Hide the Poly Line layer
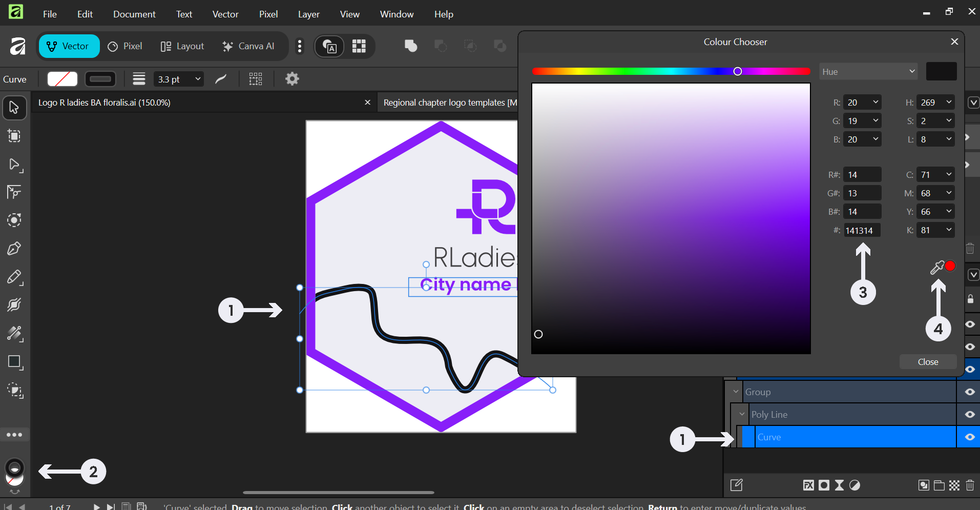Viewport: 980px width, 510px height. [970, 415]
